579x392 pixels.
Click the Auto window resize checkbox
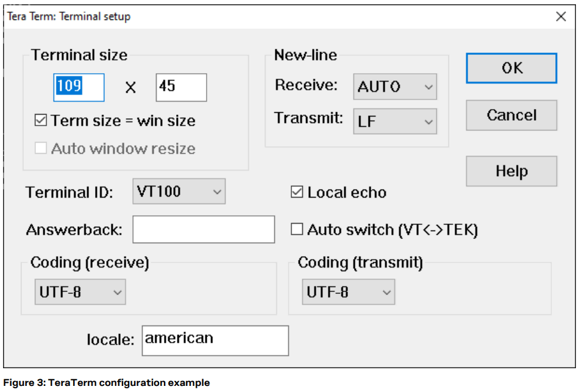coord(41,149)
